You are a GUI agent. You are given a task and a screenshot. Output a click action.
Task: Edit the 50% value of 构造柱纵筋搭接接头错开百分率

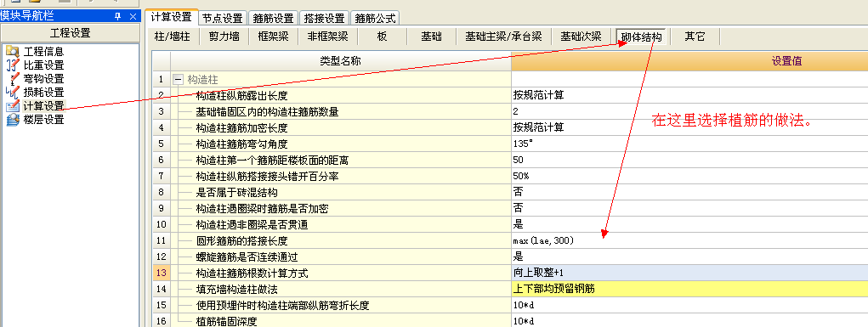[x=689, y=176]
